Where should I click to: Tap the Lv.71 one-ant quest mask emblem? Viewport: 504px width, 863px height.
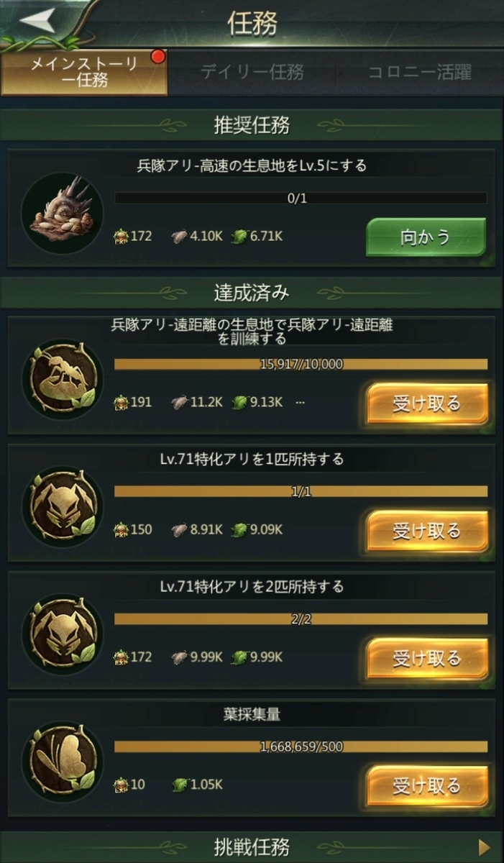coord(62,507)
